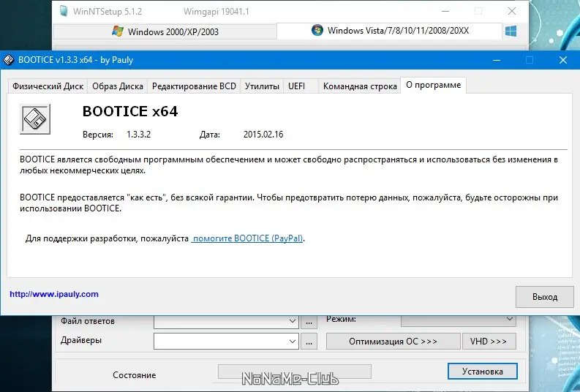The height and width of the screenshot is (392, 580).
Task: Click the Драйверы label
Action: coord(81,340)
